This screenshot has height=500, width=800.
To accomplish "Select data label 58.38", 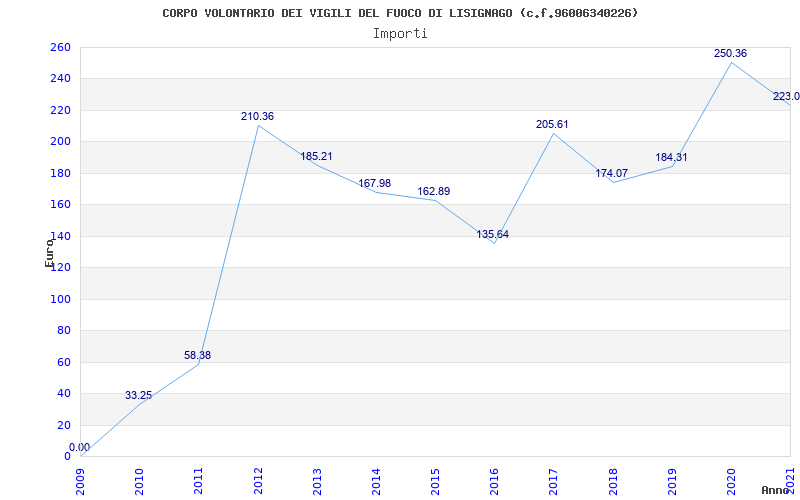I will click(x=197, y=355).
